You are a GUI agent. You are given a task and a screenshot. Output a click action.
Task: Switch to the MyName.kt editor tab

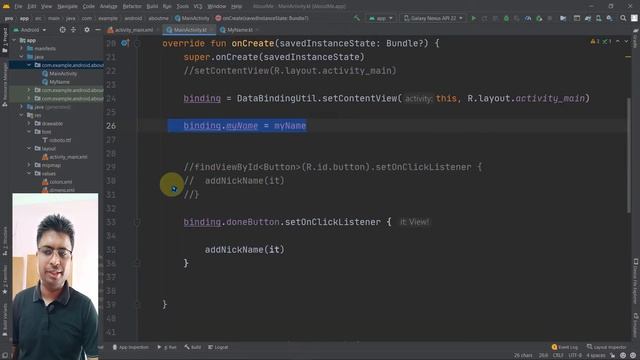(238, 30)
